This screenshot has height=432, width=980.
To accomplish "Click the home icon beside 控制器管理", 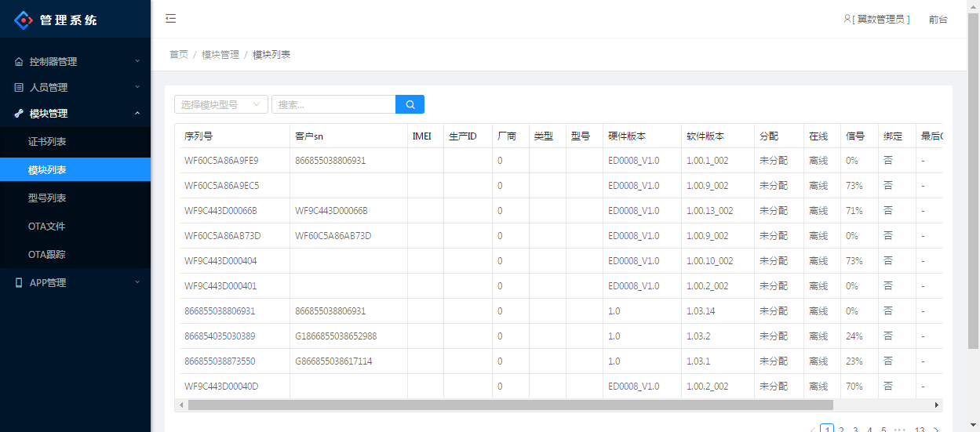I will (19, 61).
